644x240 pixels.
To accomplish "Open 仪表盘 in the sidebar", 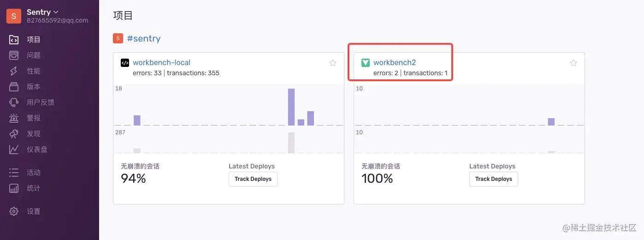I will point(37,150).
